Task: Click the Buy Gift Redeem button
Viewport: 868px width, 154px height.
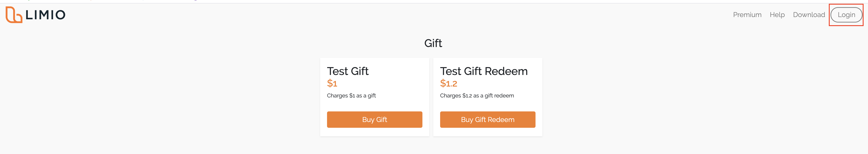Action: pyautogui.click(x=488, y=120)
